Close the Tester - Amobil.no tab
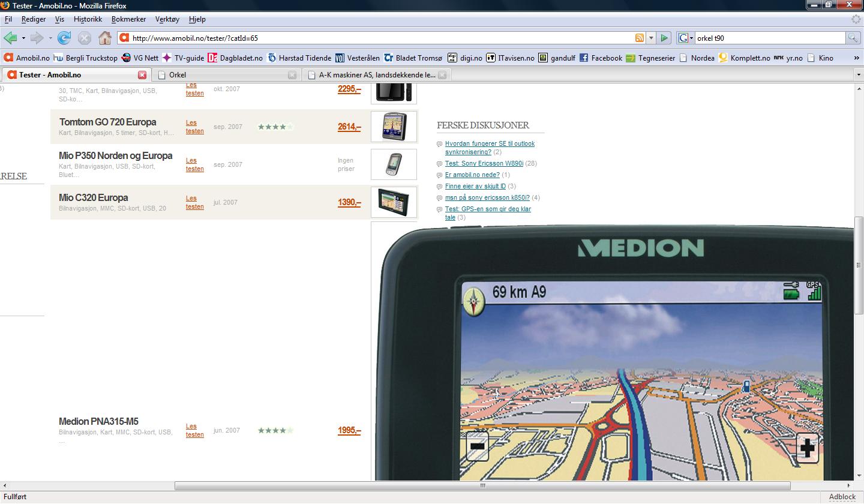 [x=142, y=75]
